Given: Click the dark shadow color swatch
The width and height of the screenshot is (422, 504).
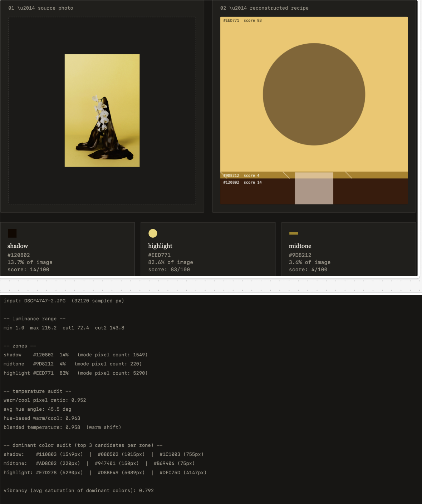Looking at the screenshot, I should [12, 233].
